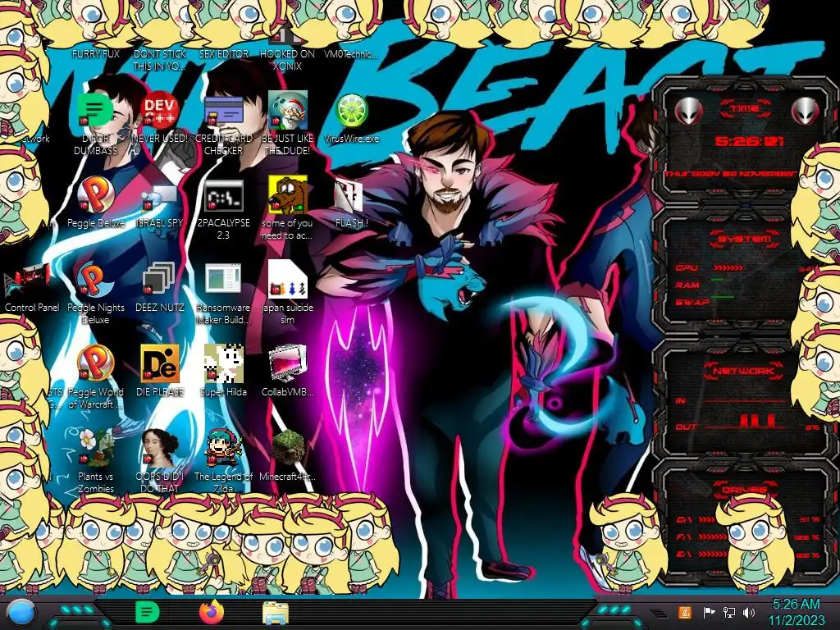The width and height of the screenshot is (840, 630).
Task: Launch 2PACALYPSE 2.3 command prompt icon
Action: (x=223, y=195)
